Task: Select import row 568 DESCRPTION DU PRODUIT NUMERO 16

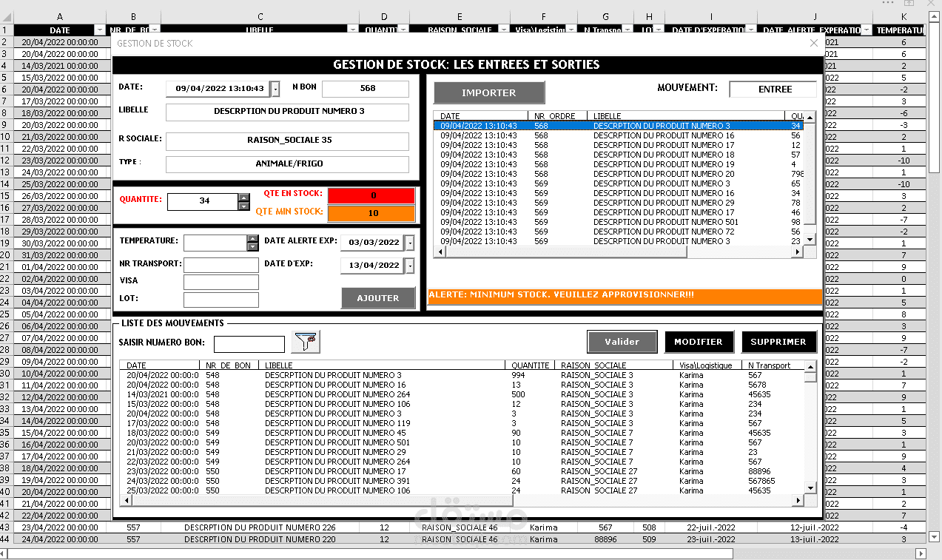Action: tap(619, 135)
